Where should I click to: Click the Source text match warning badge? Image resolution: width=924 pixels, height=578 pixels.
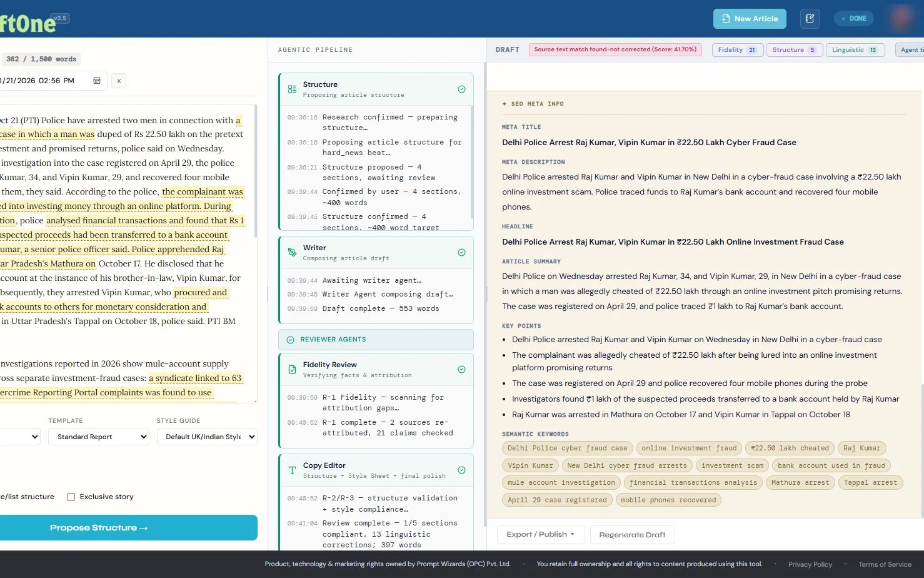click(x=615, y=50)
